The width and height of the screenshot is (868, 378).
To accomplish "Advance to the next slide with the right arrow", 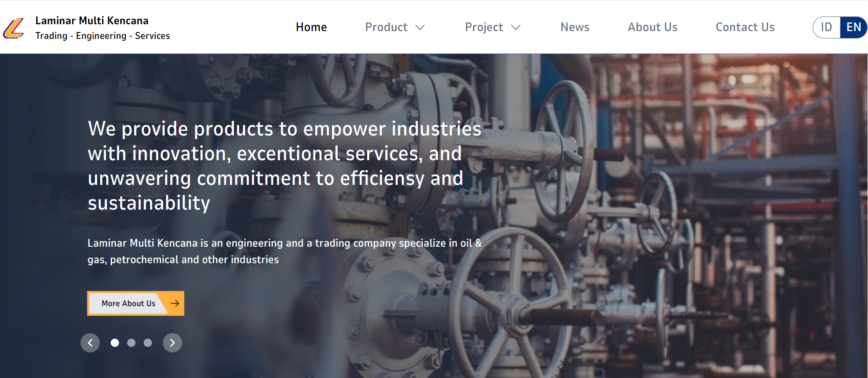I will [173, 343].
